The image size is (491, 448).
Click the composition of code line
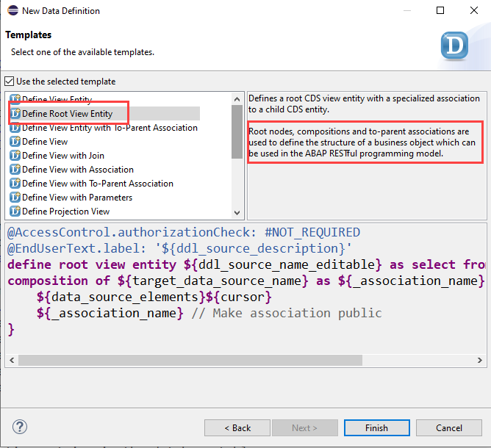(x=246, y=281)
